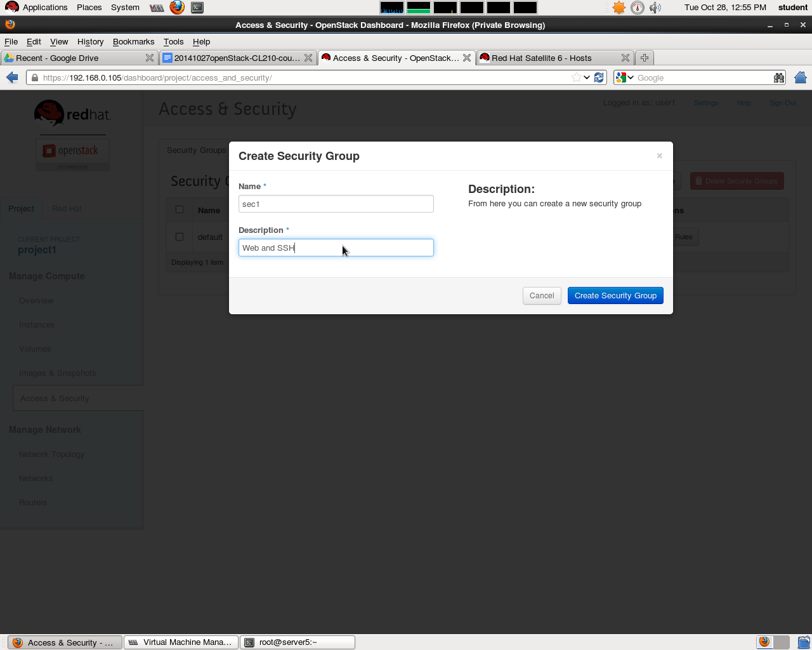The image size is (812, 650).
Task: Open the Help menu in Firefox
Action: 201,41
